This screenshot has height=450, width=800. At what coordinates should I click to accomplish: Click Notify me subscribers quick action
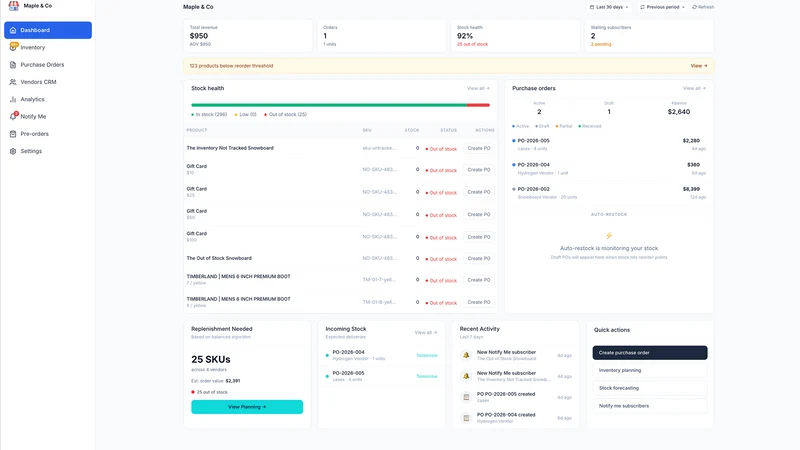click(x=650, y=406)
